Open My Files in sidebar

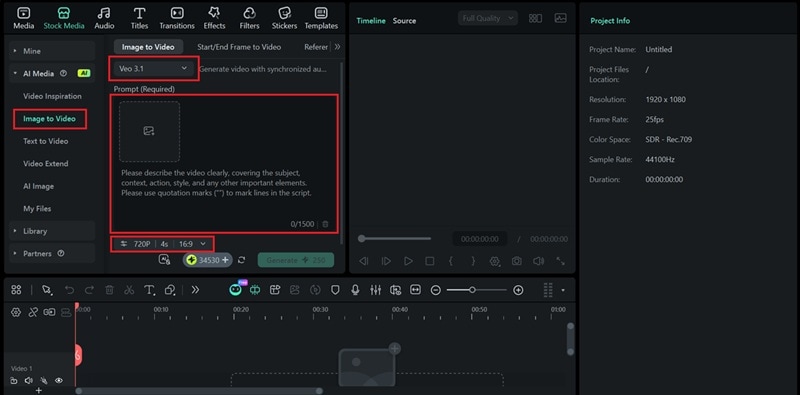tap(37, 209)
